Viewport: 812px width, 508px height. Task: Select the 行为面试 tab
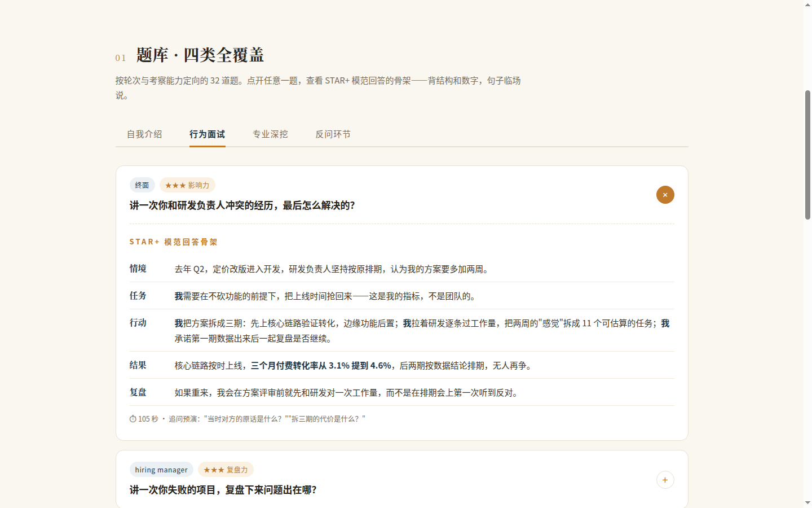coord(208,134)
